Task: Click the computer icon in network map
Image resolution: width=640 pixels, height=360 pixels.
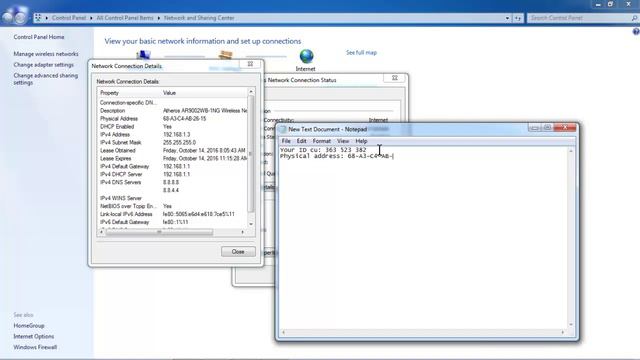Action: (143, 55)
